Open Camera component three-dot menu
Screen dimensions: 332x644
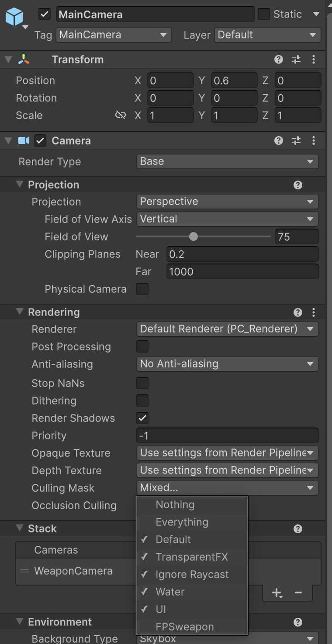(313, 140)
